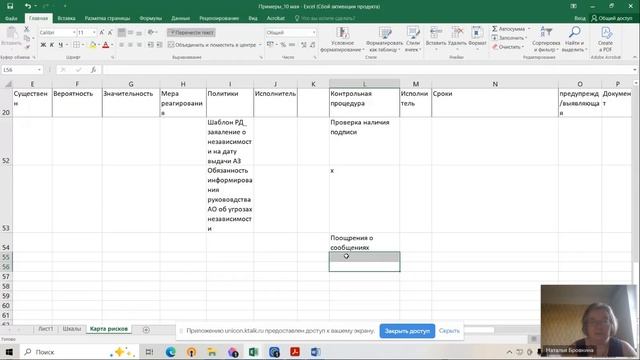Click the Cut scissors icon
This screenshot has height=360, width=640.
(x=27, y=29)
